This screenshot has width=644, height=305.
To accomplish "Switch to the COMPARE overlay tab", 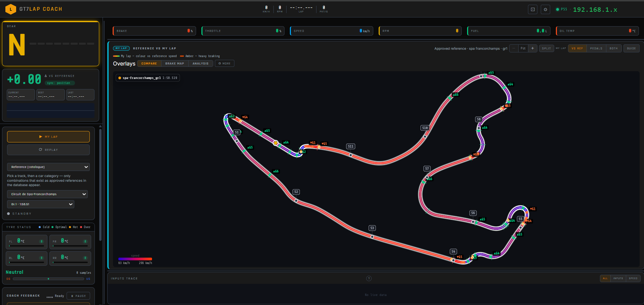I will point(149,63).
